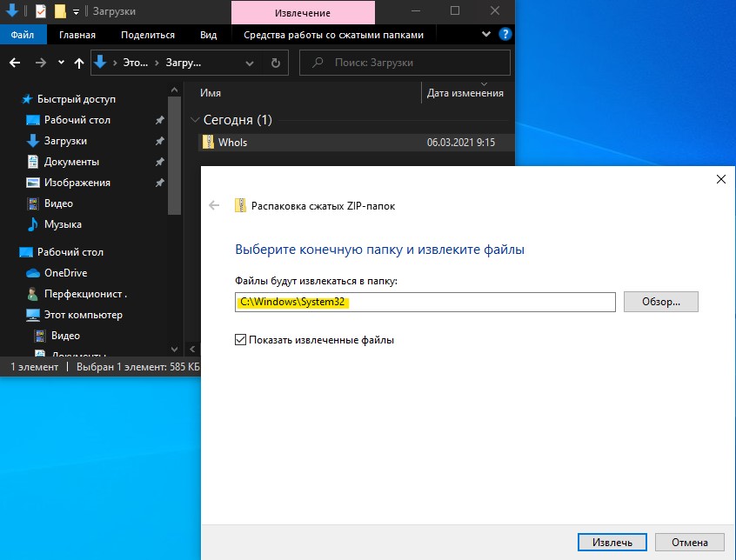Viewport: 736px width, 560px height.
Task: Open Загрузки in navigation pane
Action: (x=65, y=141)
